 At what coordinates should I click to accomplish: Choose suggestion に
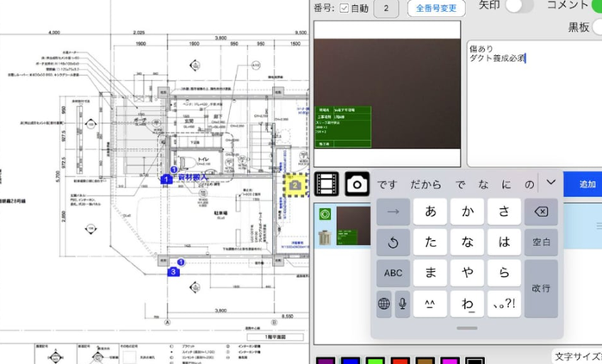[x=506, y=184]
